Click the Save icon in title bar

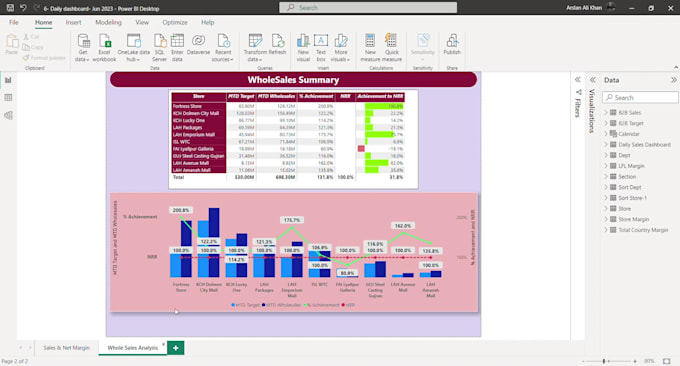point(10,8)
